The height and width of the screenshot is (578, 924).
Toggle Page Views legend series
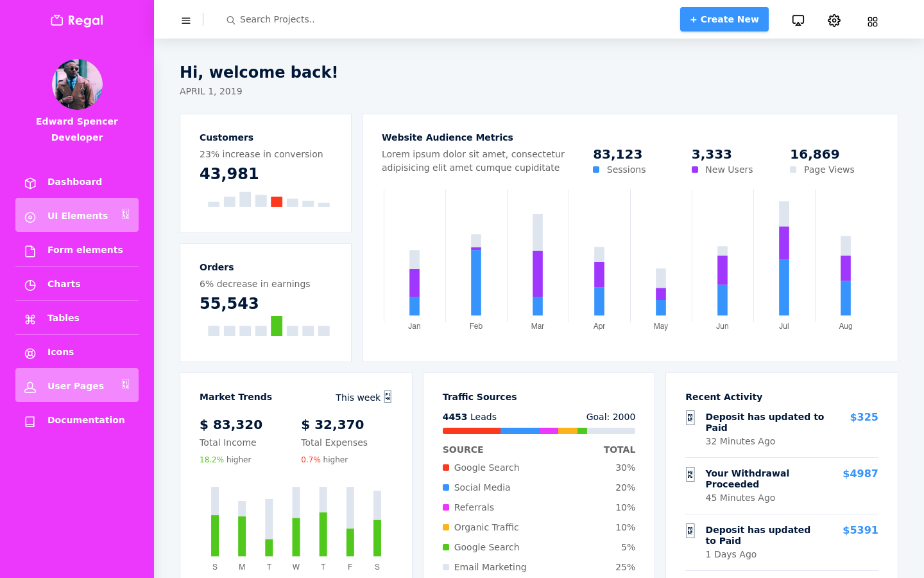click(822, 170)
